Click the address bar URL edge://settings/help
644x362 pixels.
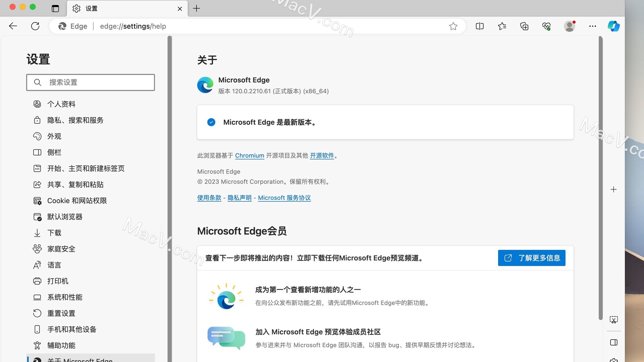(x=133, y=26)
